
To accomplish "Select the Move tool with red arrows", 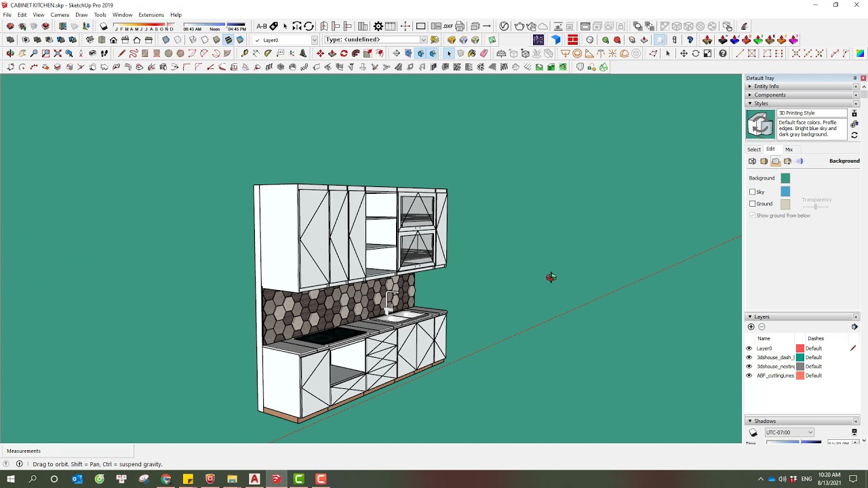I will [x=319, y=53].
